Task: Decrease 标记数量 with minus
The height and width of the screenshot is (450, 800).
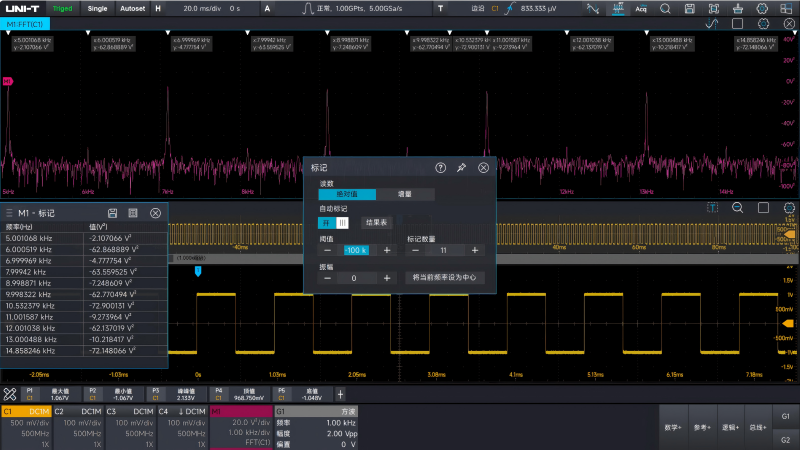Action: tap(415, 251)
